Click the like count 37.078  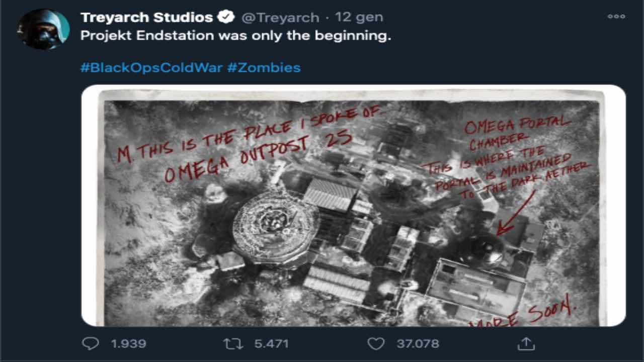pyautogui.click(x=418, y=344)
